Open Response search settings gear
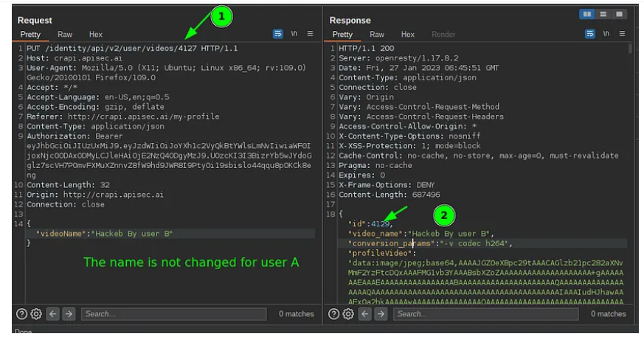Screen dimensions: 644x345 [x=348, y=314]
